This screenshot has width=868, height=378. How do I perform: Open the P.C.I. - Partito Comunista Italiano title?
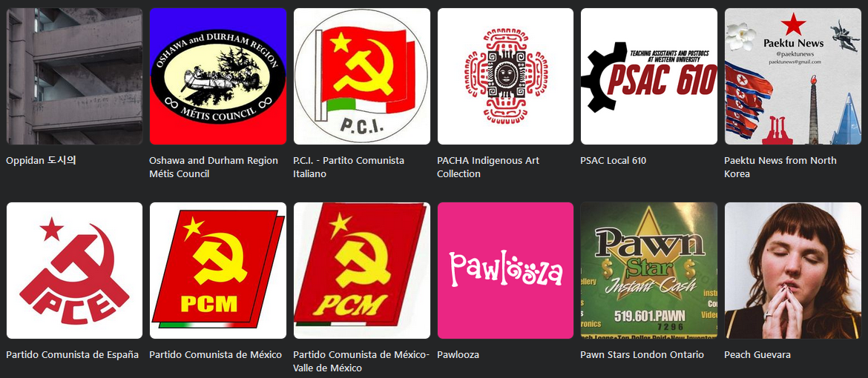[349, 168]
